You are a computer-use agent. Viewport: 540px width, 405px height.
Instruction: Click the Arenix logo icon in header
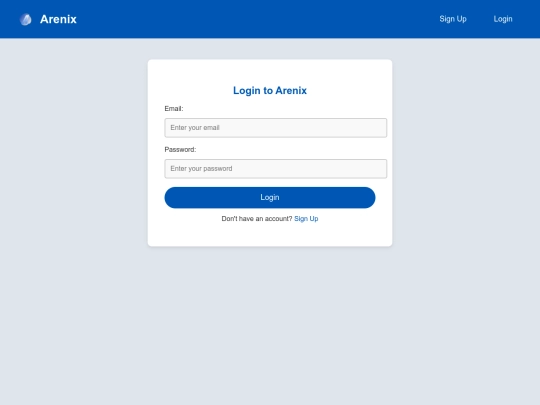26,19
